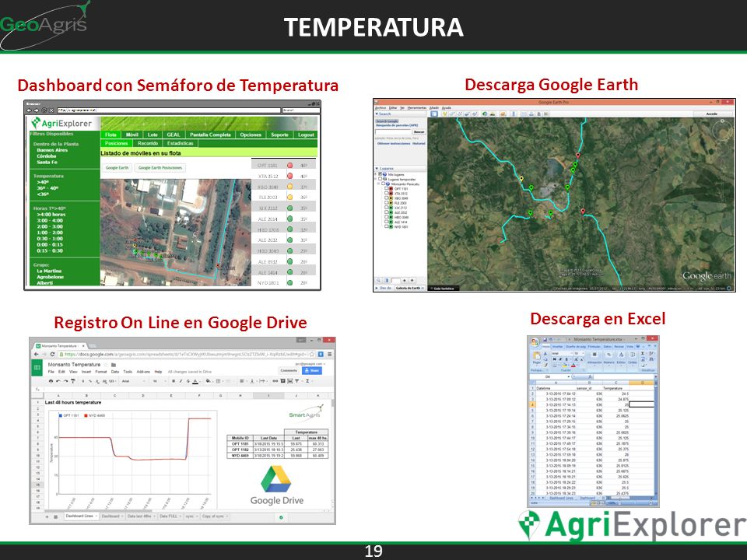Image resolution: width=747 pixels, height=560 pixels.
Task: Click the Google Earth Posiciones button
Action: pos(160,168)
